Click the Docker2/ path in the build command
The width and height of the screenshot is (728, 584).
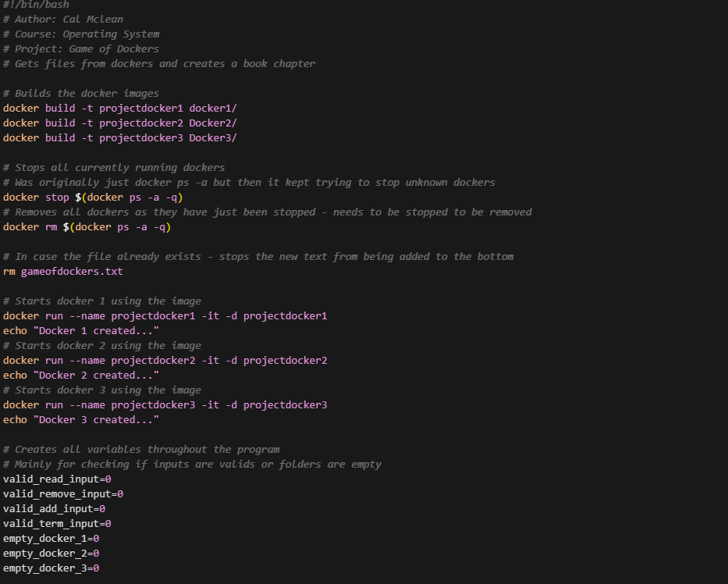(x=213, y=123)
